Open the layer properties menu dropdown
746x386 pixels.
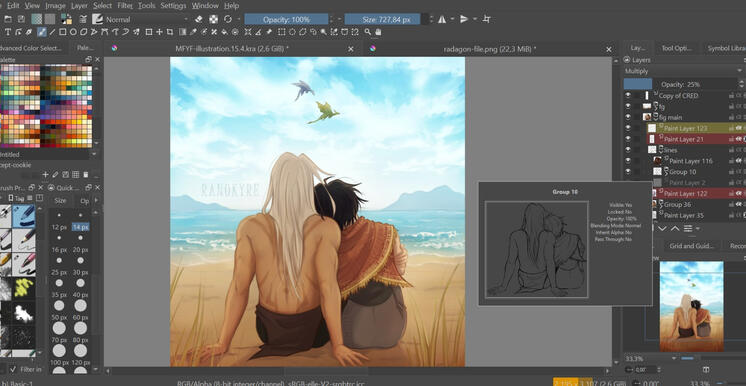click(x=689, y=228)
